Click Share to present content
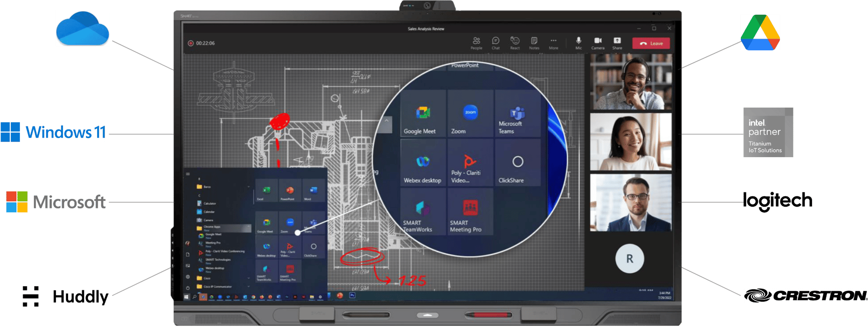Image resolution: width=868 pixels, height=329 pixels. tap(617, 43)
